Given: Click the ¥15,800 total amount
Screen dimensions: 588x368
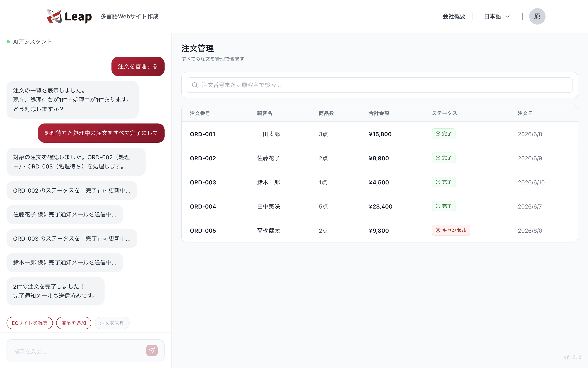Looking at the screenshot, I should pyautogui.click(x=380, y=134).
